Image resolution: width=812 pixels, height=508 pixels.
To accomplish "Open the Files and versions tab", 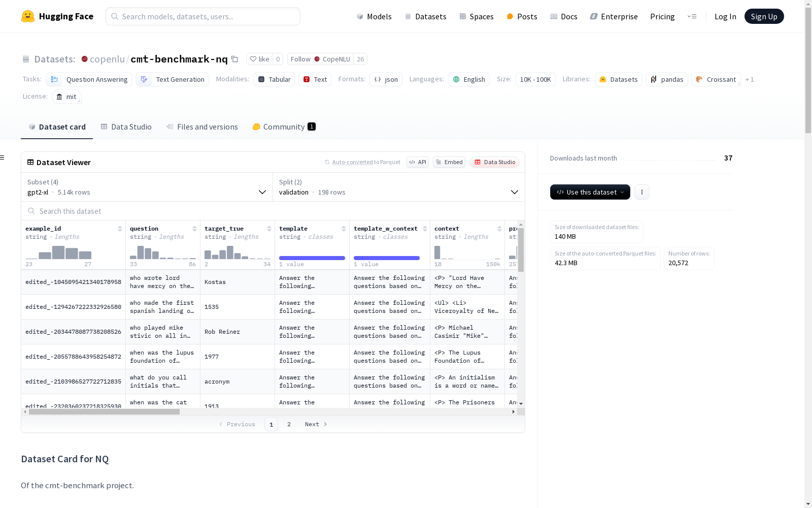I will (202, 127).
